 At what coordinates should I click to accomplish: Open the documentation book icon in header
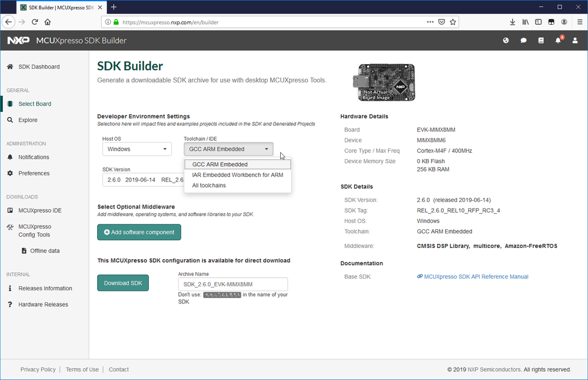pos(541,41)
